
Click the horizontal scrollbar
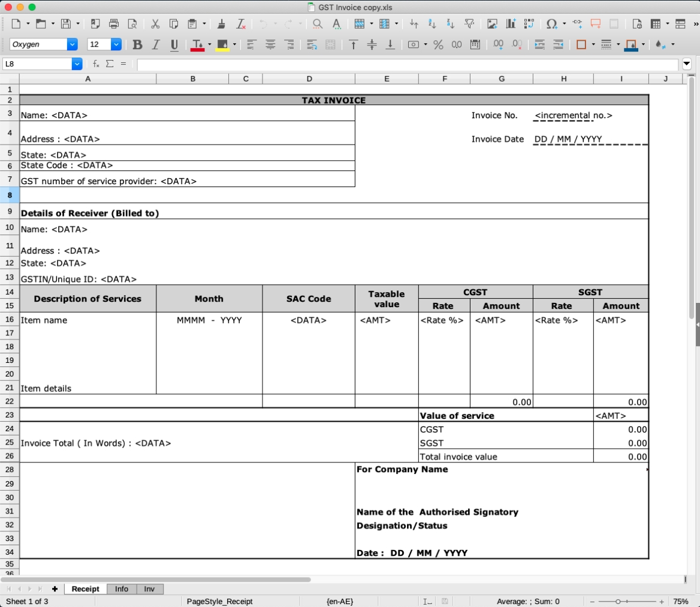tap(155, 579)
